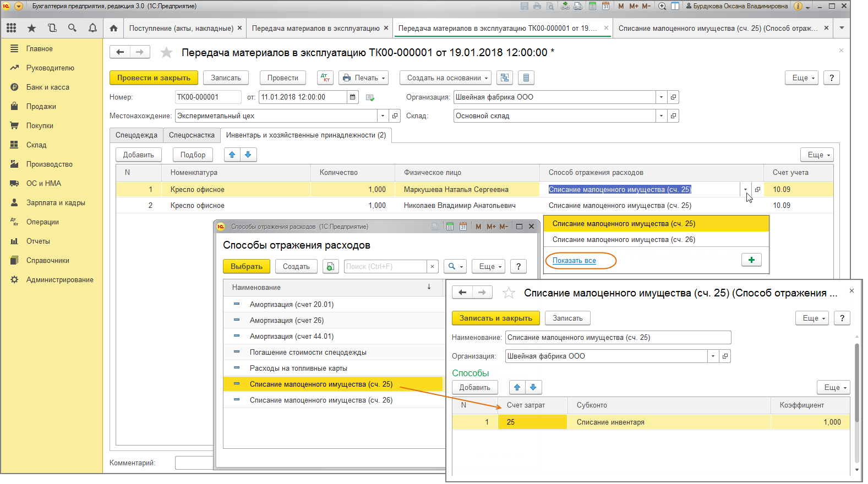Image resolution: width=868 pixels, height=484 pixels.
Task: Move table row up in Инвентарь tab
Action: tap(232, 155)
